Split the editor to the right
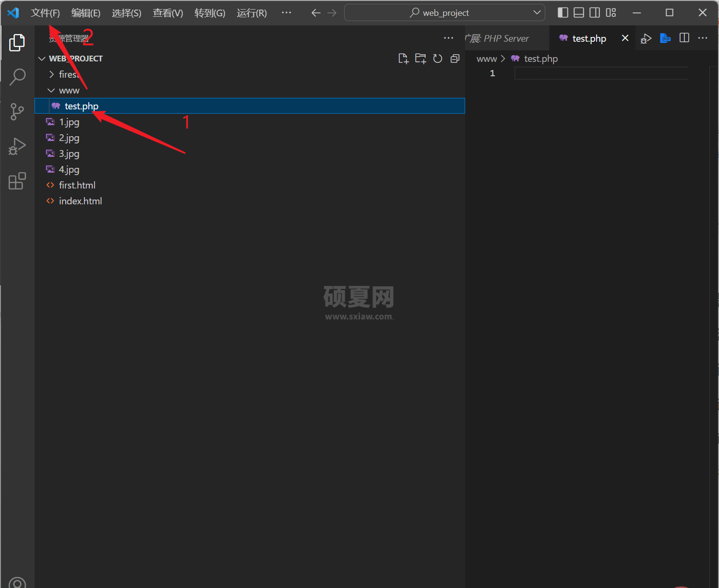 [684, 38]
